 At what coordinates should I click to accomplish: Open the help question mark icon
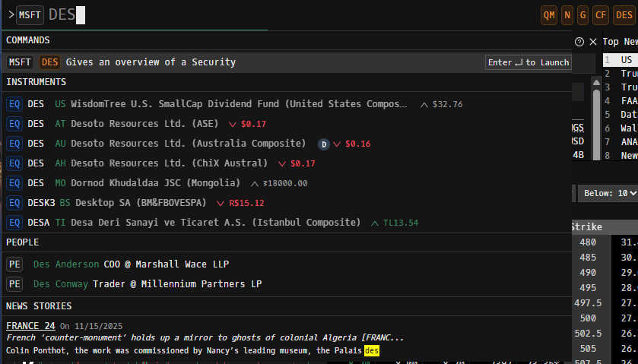pyautogui.click(x=579, y=42)
